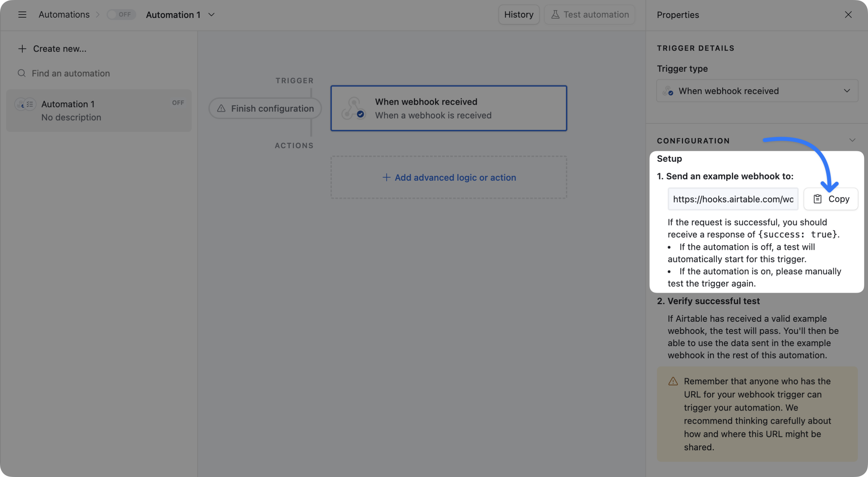Toggle the automation OFF switch on
The width and height of the screenshot is (868, 477).
pyautogui.click(x=121, y=15)
